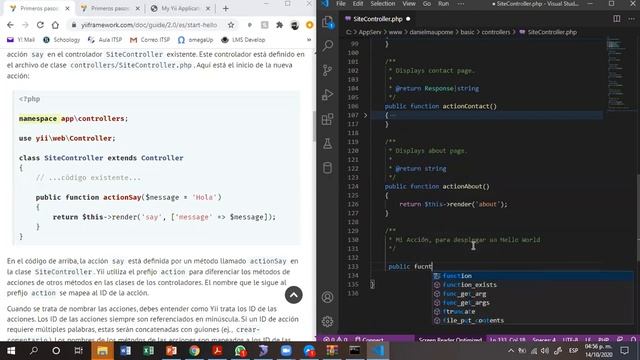Open the omegaUp bookmark
The image size is (640, 360).
pos(196,40)
